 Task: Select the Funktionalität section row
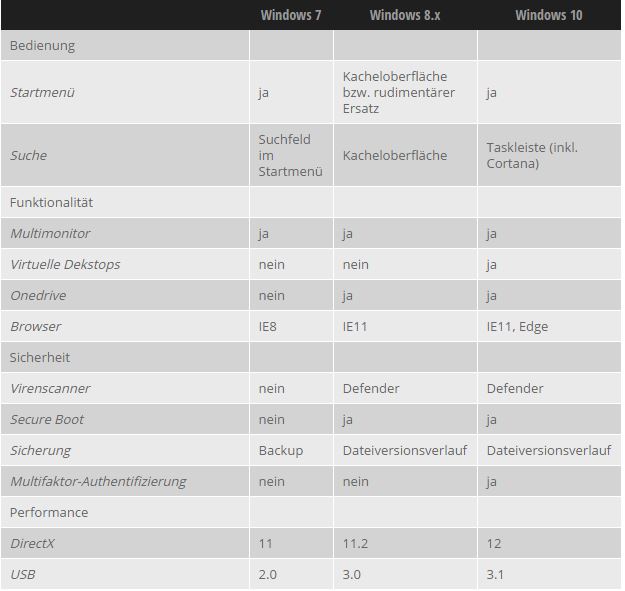pyautogui.click(x=311, y=202)
